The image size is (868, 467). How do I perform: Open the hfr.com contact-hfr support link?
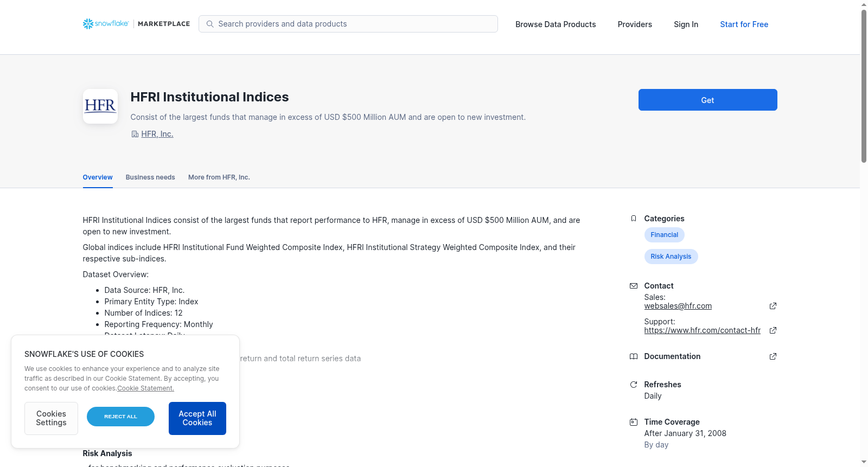702,330
